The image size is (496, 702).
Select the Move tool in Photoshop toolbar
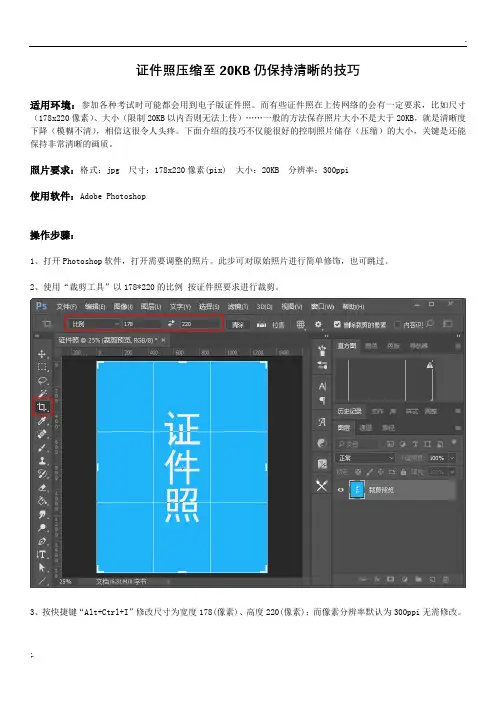pos(42,354)
